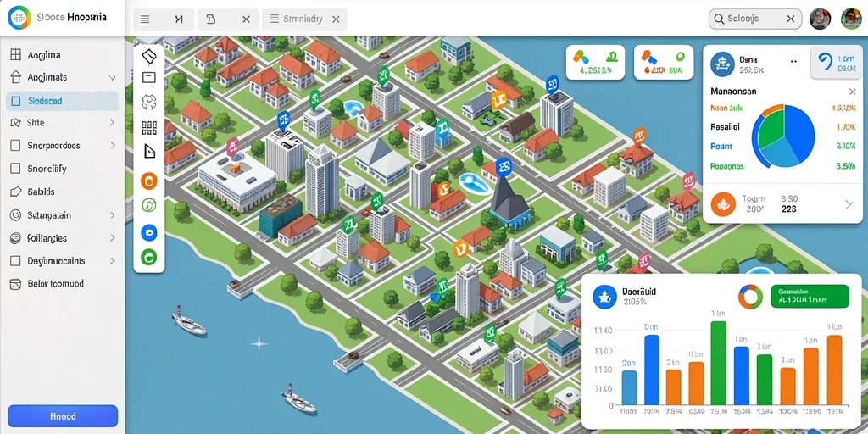Image resolution: width=868 pixels, height=434 pixels.
Task: Focus the Selcojs search field
Action: point(755,19)
